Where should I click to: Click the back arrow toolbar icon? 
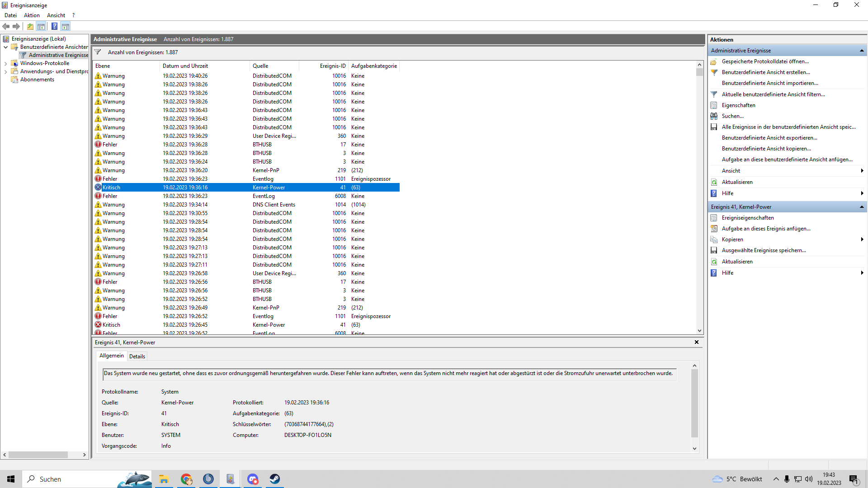coord(6,26)
